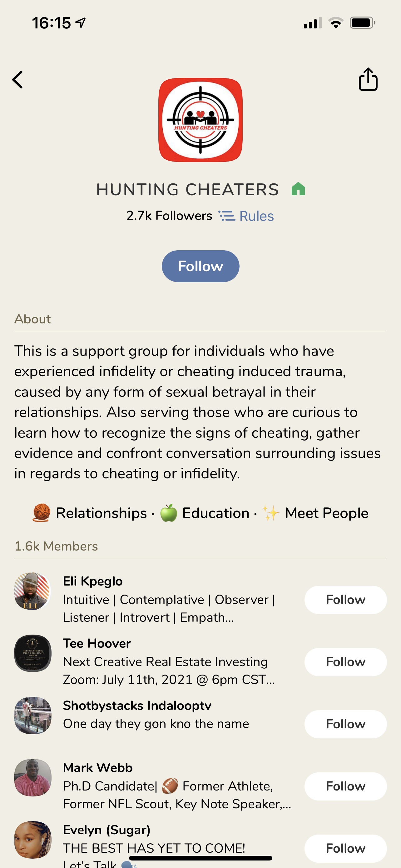
Task: Tap the battery icon in status bar
Action: coord(362,23)
